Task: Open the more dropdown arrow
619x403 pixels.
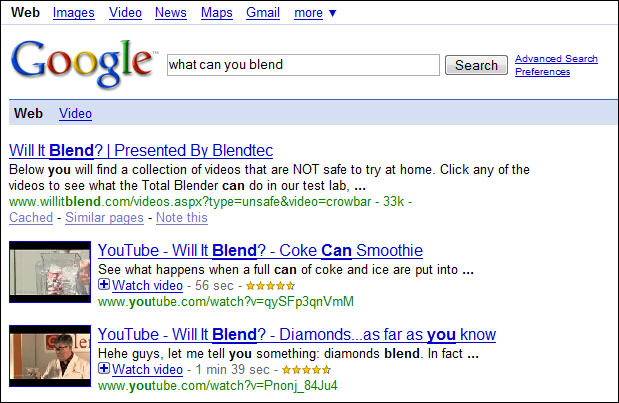Action: tap(332, 13)
